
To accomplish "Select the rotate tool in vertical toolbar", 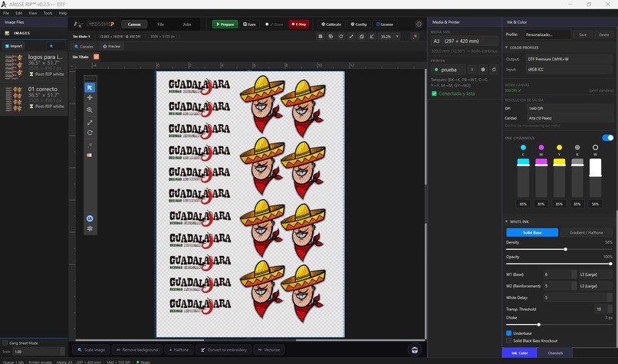I will pos(90,133).
